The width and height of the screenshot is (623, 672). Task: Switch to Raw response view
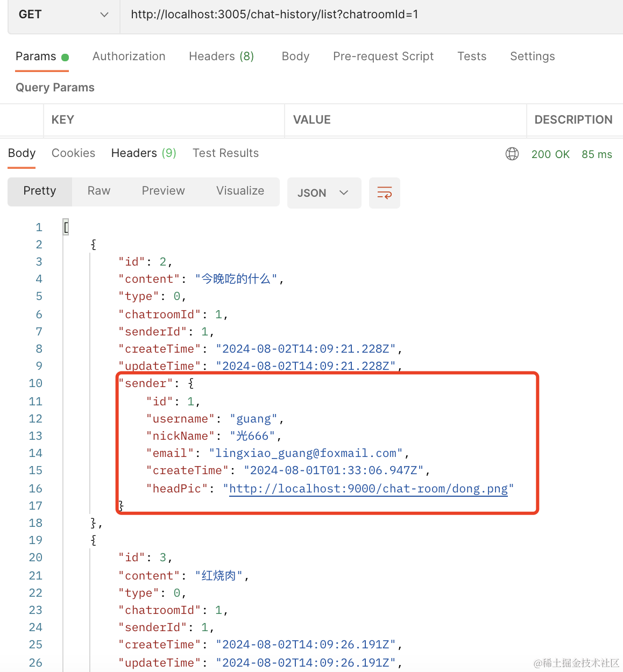click(99, 191)
